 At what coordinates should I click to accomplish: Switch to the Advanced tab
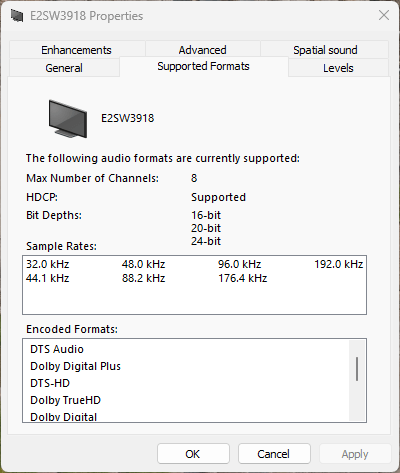202,50
